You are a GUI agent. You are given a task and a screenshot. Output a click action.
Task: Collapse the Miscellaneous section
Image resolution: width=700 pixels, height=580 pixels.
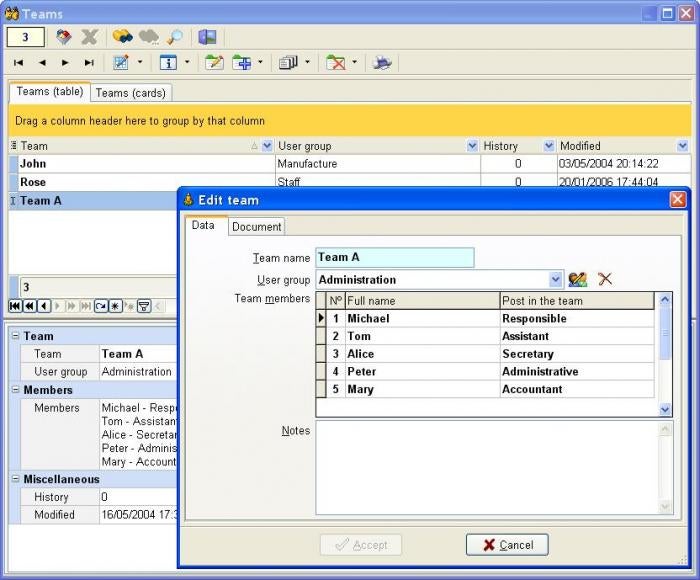click(x=15, y=479)
